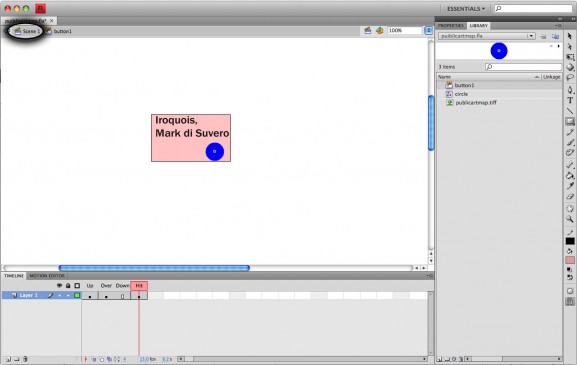This screenshot has width=577, height=365.
Task: Select the Up frame
Action: point(90,295)
